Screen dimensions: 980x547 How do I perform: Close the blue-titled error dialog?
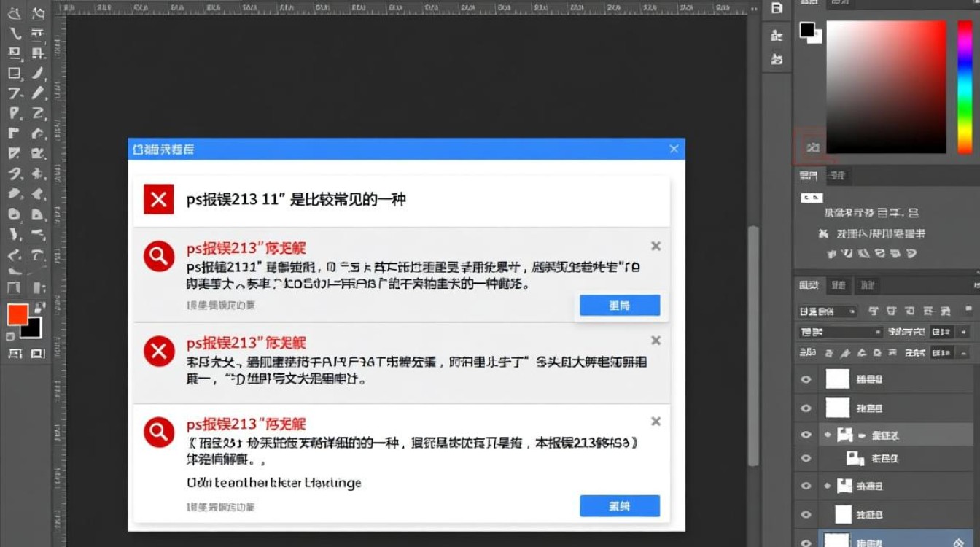pyautogui.click(x=674, y=149)
